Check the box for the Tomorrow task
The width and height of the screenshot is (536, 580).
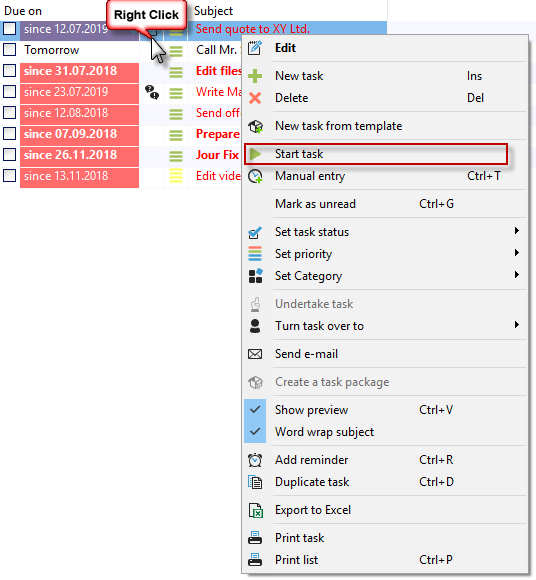point(10,50)
